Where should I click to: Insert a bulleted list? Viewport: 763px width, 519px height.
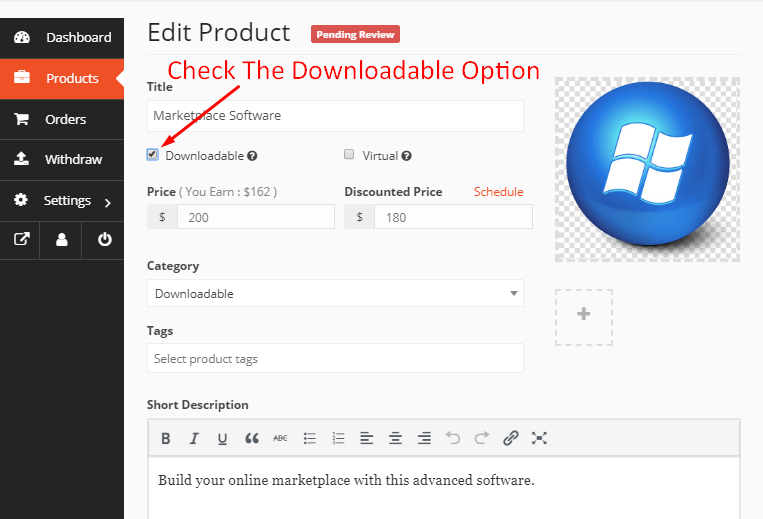pyautogui.click(x=309, y=438)
